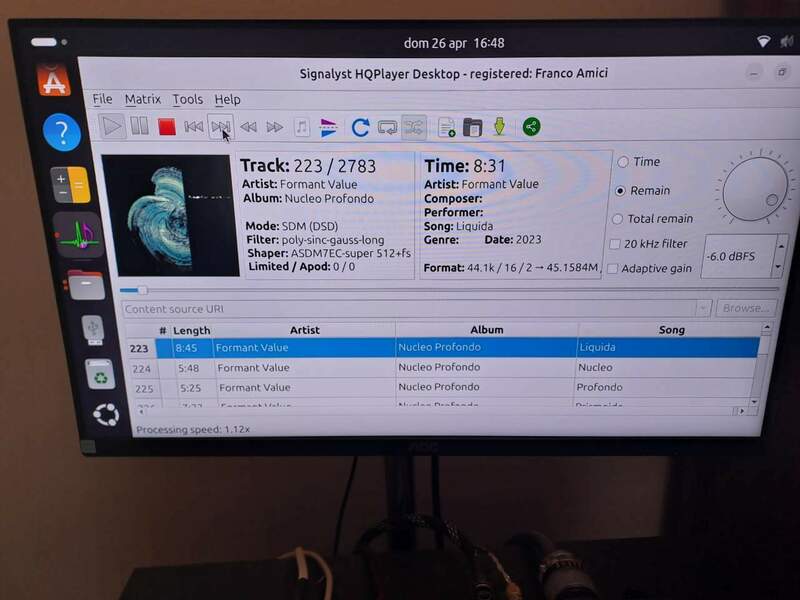The image size is (800, 600).
Task: Open the Calculator dock icon
Action: click(70, 184)
